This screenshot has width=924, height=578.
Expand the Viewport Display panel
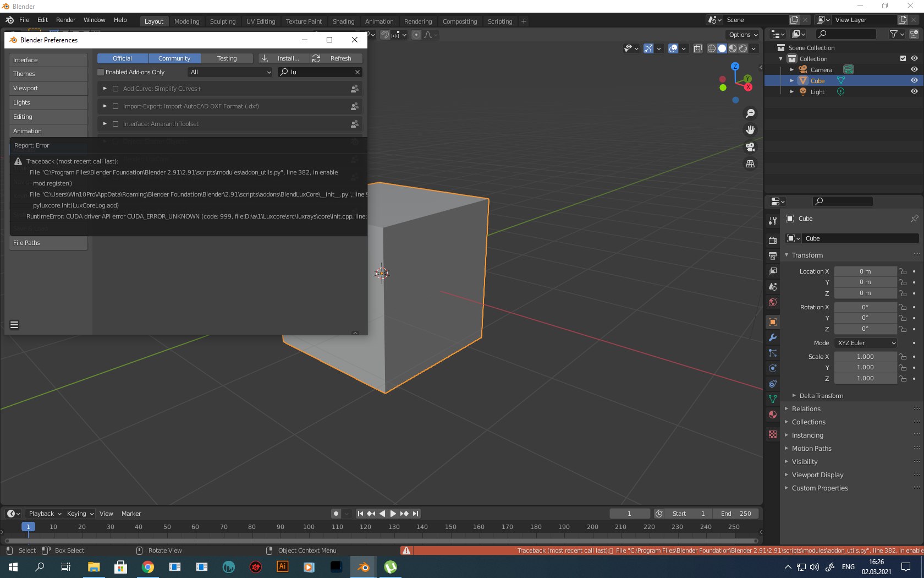[x=817, y=475]
